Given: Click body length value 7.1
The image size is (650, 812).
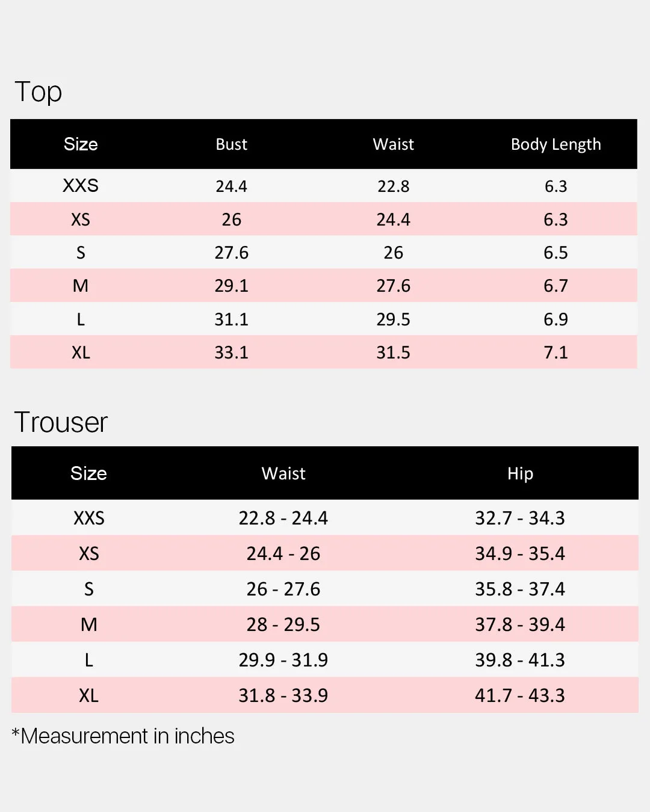Looking at the screenshot, I should [x=556, y=352].
